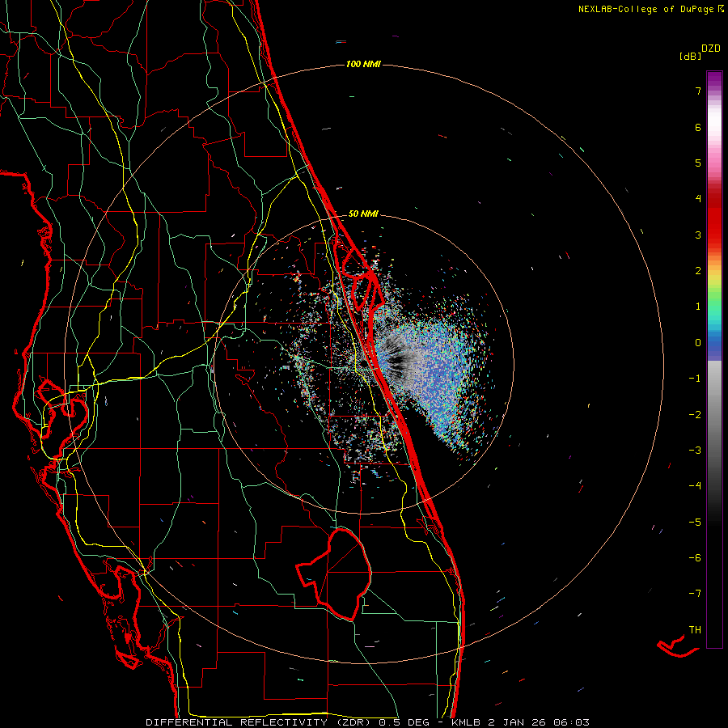Click the -5 value on the color scale
Image resolution: width=728 pixels, height=728 pixels.
(695, 523)
